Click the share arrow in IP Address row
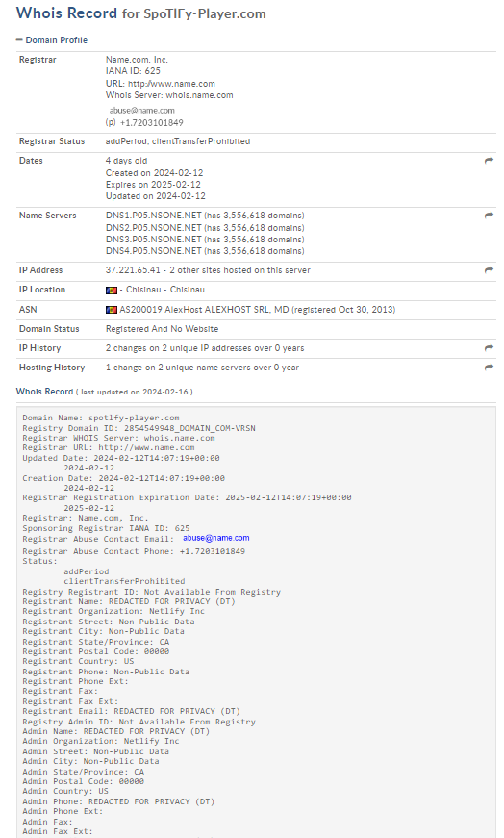Screen dimensions: 504x838 click(489, 270)
